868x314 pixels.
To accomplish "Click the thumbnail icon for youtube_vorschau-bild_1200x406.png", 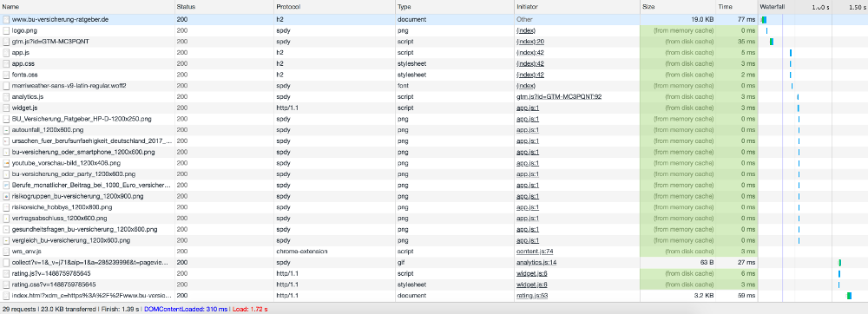I will point(6,163).
